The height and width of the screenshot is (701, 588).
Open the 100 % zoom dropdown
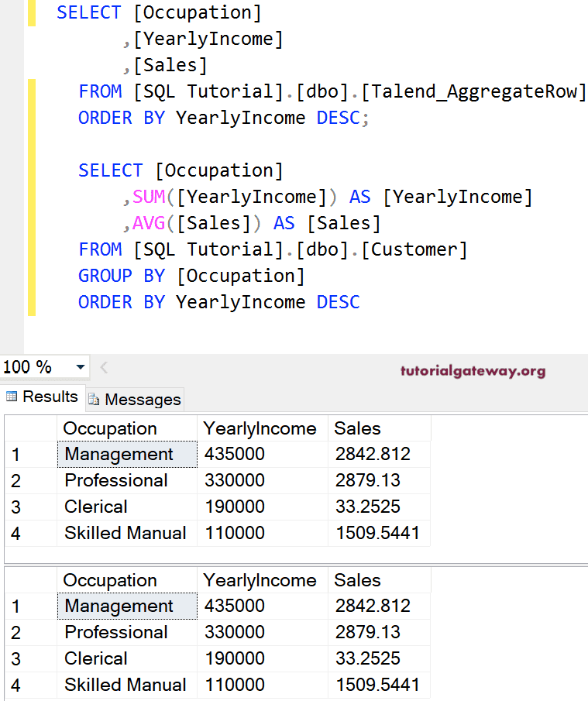pyautogui.click(x=80, y=367)
